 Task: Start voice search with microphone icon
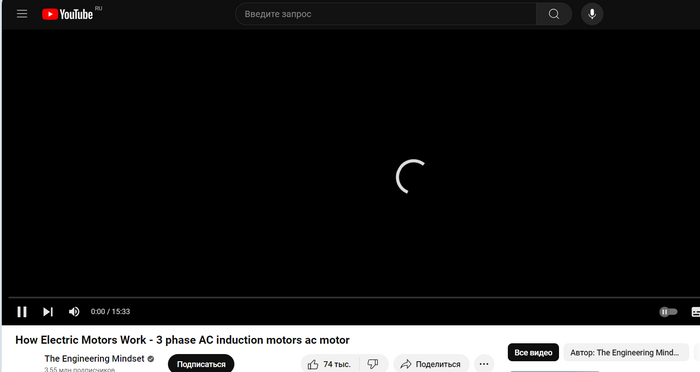pos(592,14)
